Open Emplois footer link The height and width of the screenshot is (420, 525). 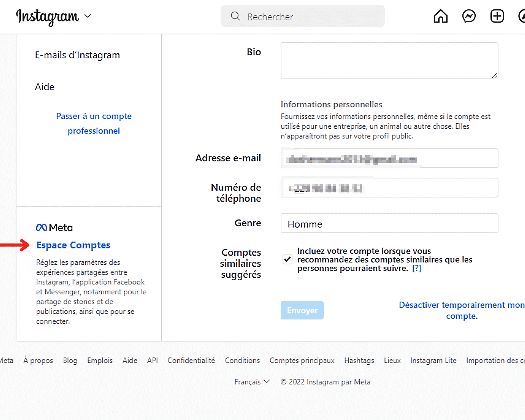(x=100, y=360)
